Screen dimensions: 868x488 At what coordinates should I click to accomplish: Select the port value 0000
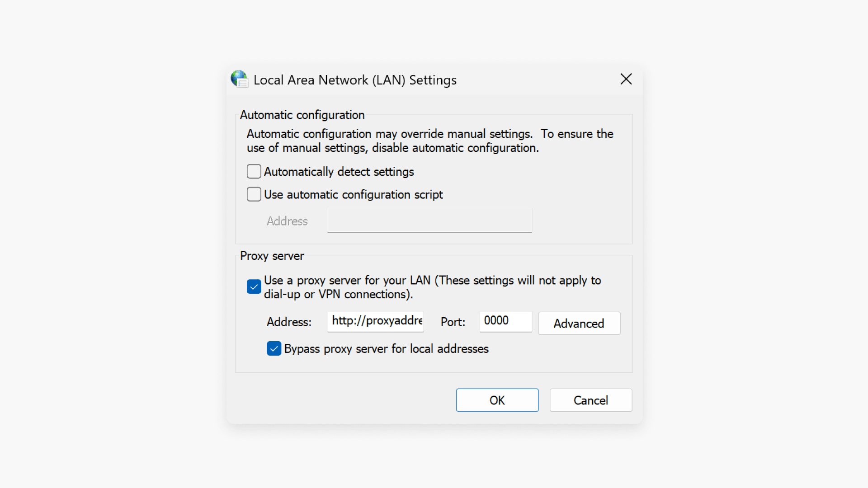click(495, 320)
